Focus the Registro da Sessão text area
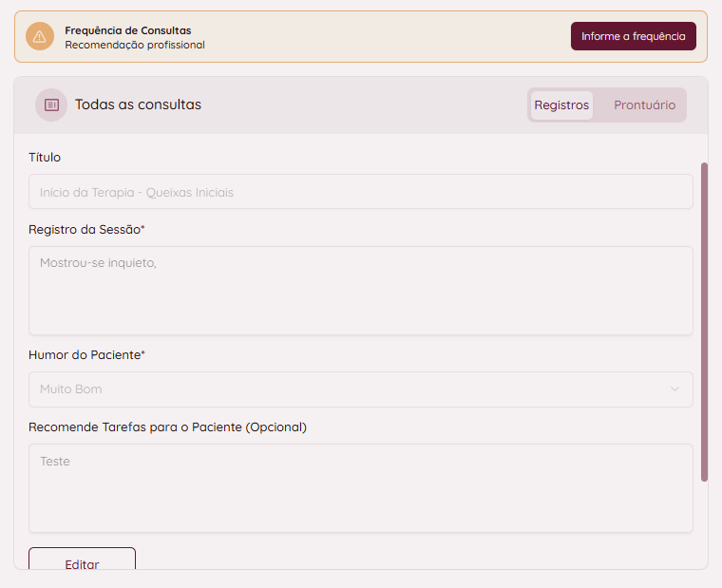The height and width of the screenshot is (588, 722). (x=360, y=291)
